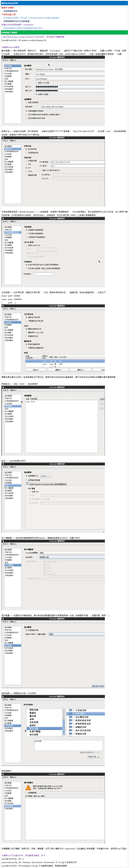Open the 键盘 dropdown showing U.S. English
Viewport: 129px width, 868px height.
point(70,74)
